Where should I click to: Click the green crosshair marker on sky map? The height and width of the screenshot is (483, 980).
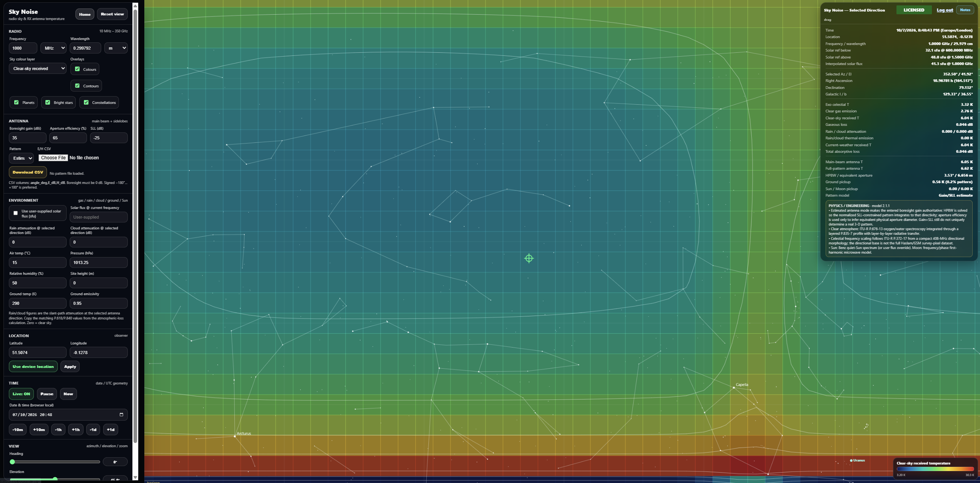[x=529, y=258]
